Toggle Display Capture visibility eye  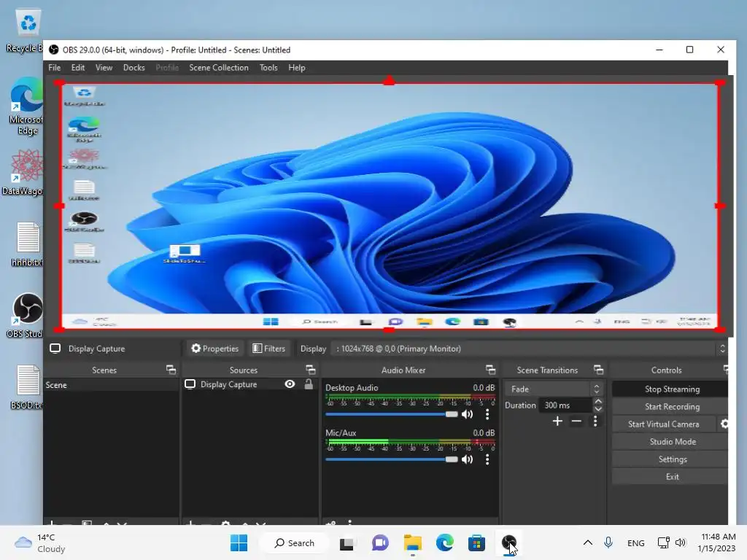pos(290,384)
